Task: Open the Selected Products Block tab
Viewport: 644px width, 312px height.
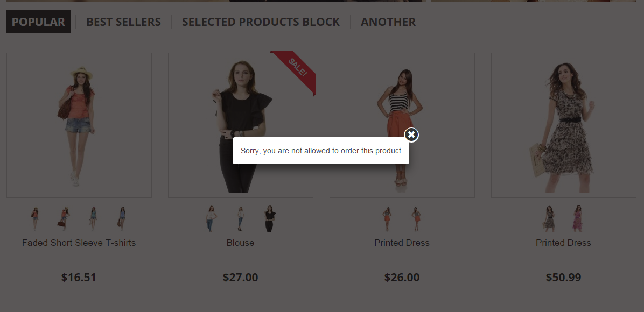Action: tap(261, 22)
